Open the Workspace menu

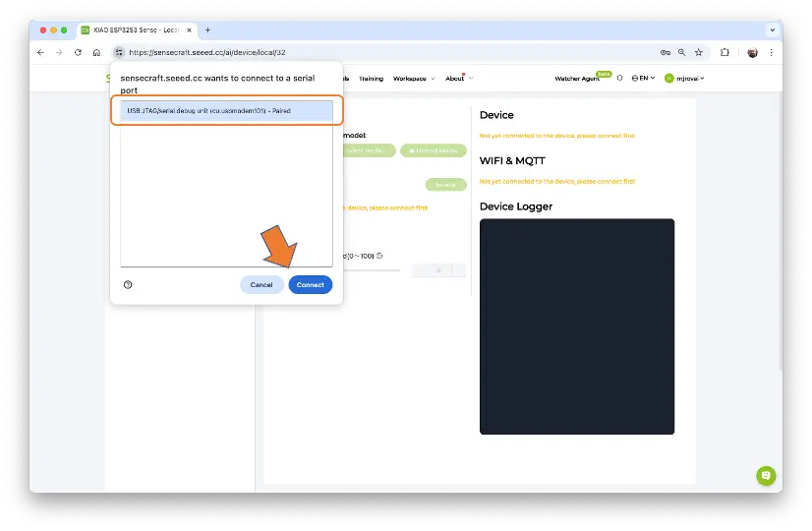click(413, 78)
